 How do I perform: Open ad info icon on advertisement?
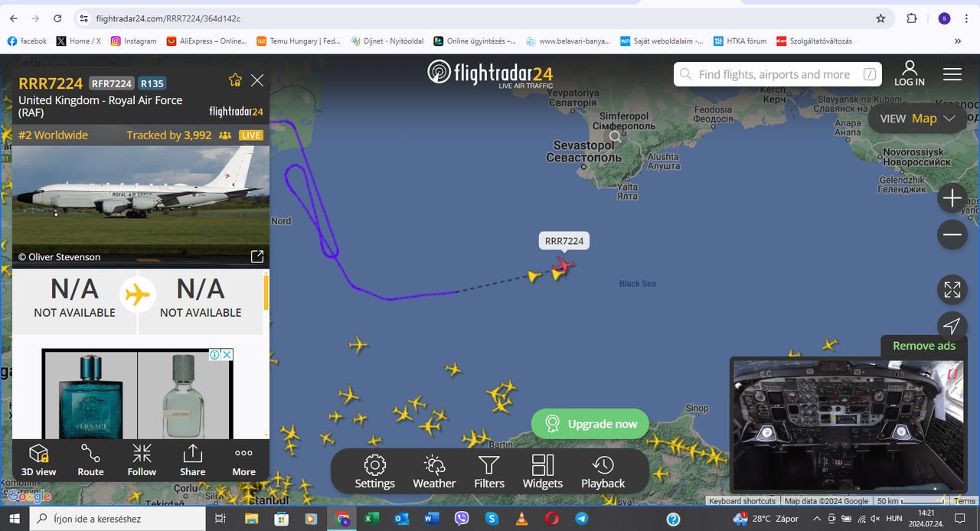point(215,355)
